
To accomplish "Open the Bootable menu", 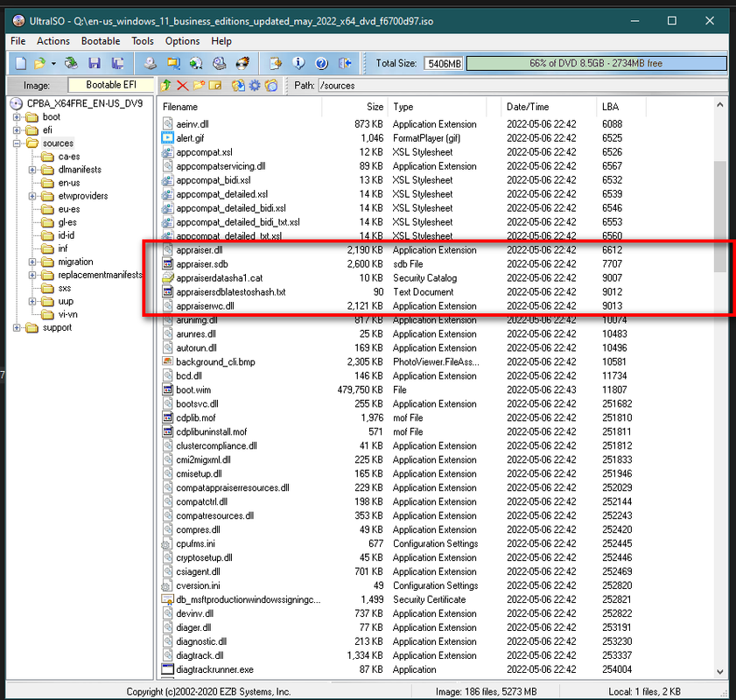I will (x=101, y=41).
